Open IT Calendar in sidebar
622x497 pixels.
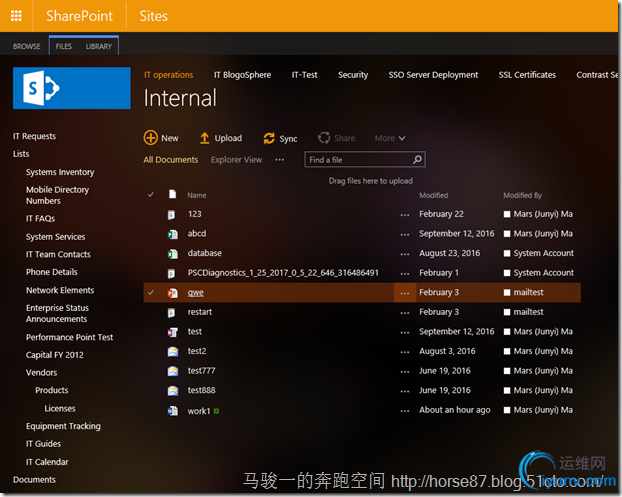point(47,462)
